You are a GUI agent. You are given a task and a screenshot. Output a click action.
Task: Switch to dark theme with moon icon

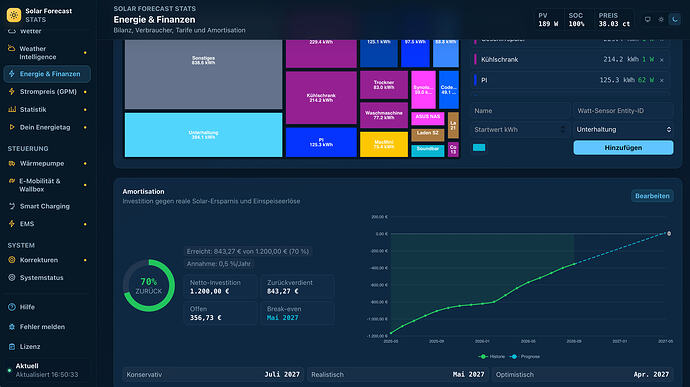(675, 19)
